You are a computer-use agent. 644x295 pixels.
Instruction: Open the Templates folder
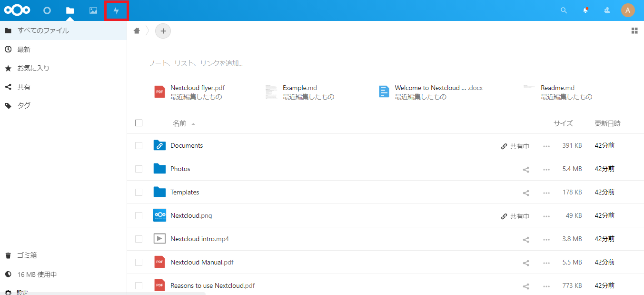[x=185, y=192]
